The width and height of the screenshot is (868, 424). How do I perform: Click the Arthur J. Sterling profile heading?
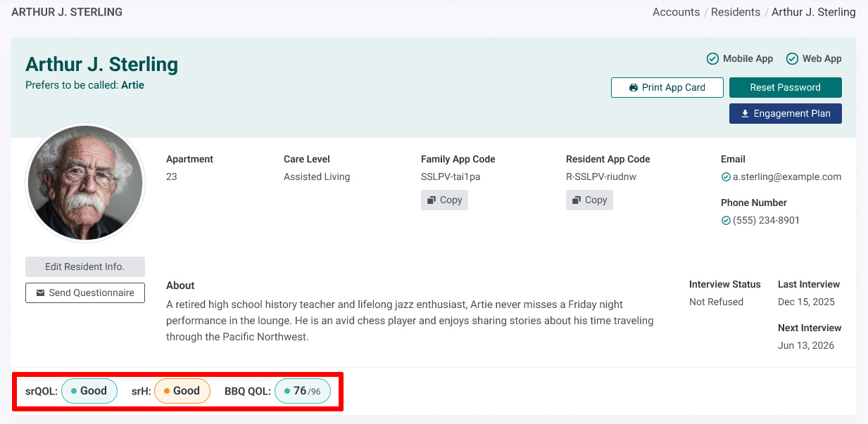[x=101, y=65]
